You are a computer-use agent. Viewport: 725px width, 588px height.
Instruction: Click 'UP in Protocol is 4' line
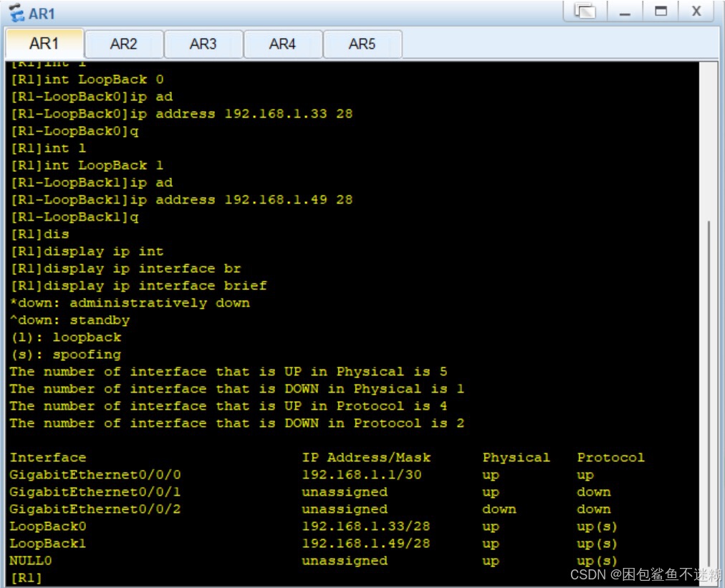point(229,406)
